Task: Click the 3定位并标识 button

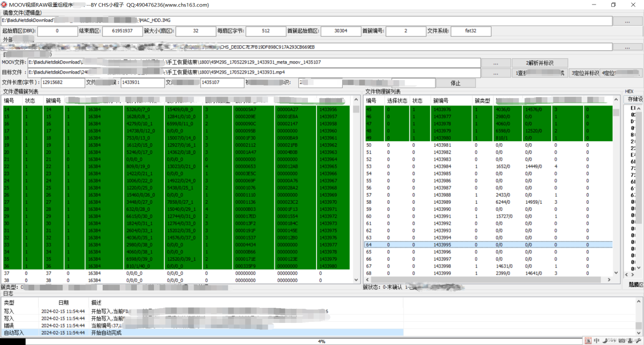Action: click(x=584, y=73)
